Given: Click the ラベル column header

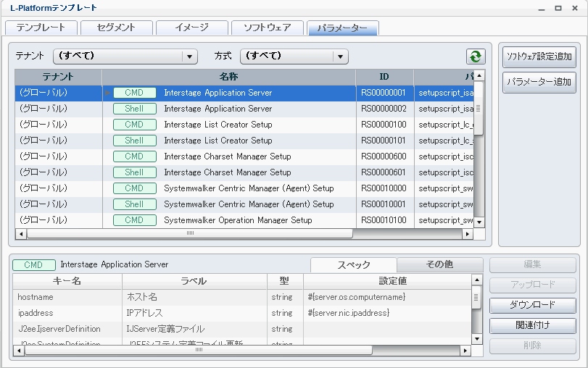Looking at the screenshot, I should [194, 281].
